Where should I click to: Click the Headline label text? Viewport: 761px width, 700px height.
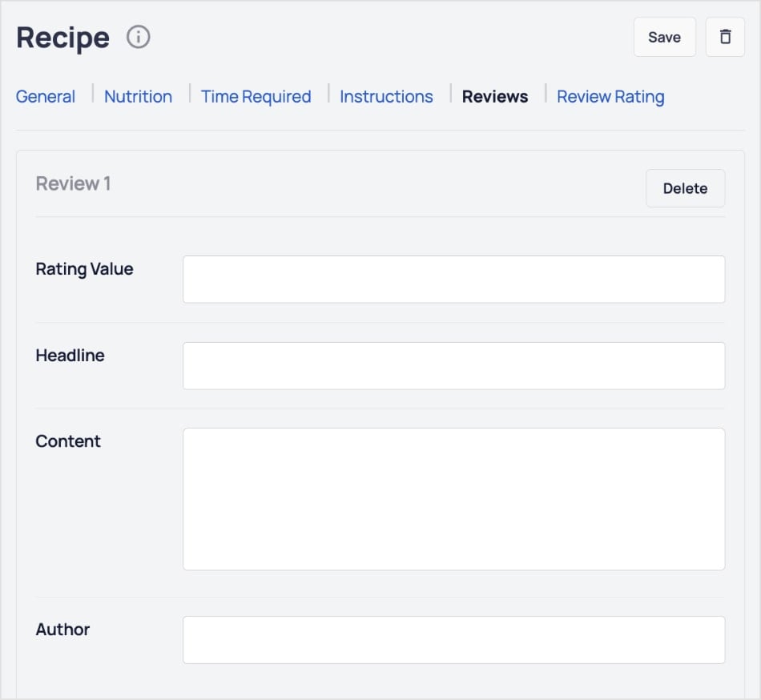pos(70,355)
